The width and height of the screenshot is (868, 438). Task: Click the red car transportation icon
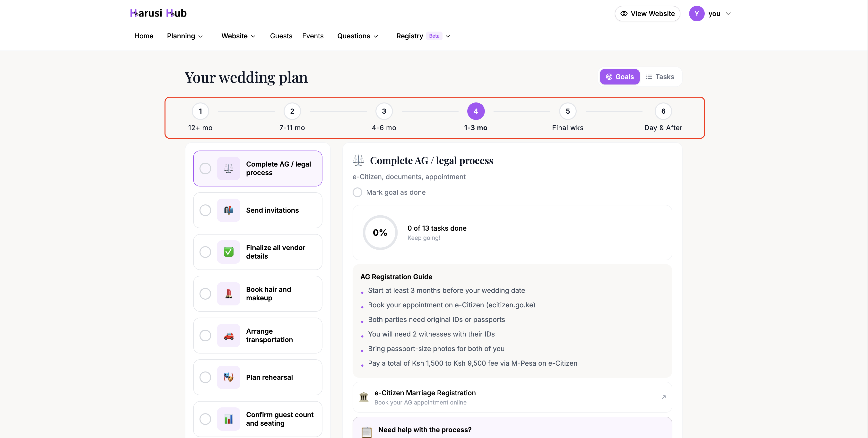(x=228, y=335)
